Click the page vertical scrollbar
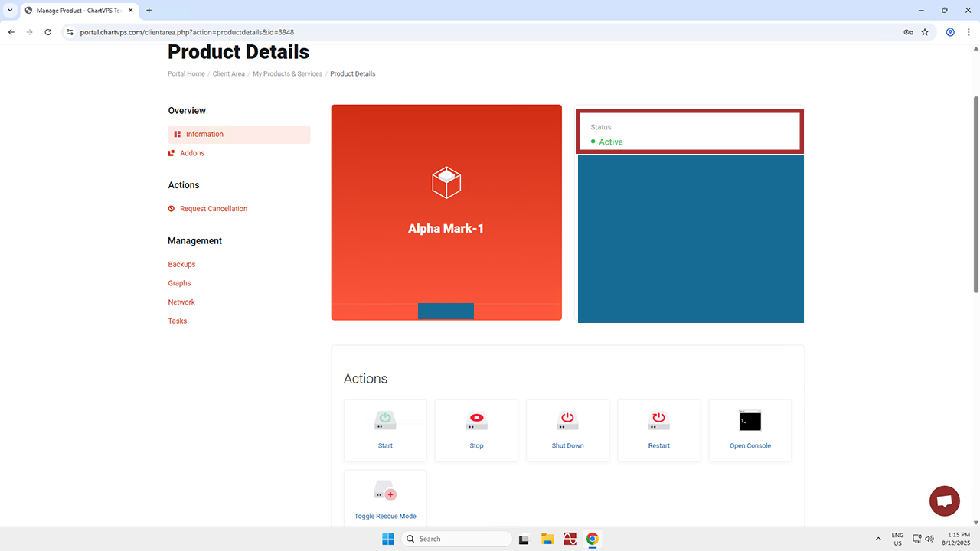Image resolution: width=980 pixels, height=551 pixels. (x=975, y=191)
